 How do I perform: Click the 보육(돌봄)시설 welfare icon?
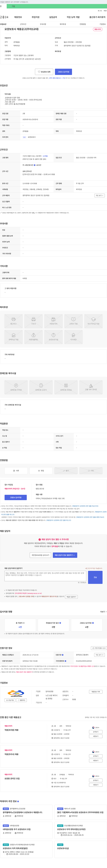tap(53, 337)
